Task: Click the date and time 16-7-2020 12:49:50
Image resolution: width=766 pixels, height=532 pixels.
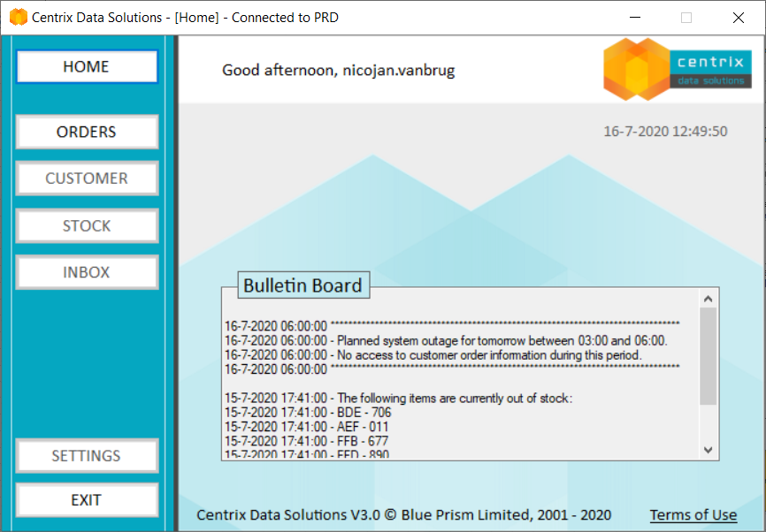Action: pos(665,132)
